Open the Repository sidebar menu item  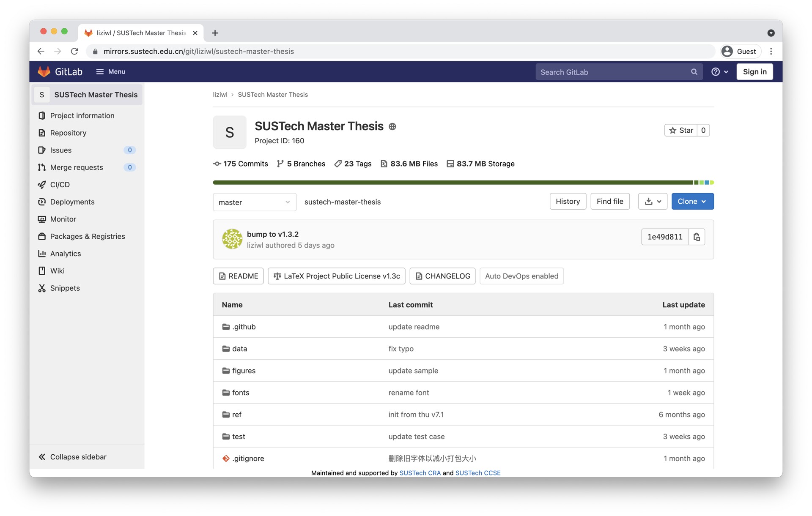pyautogui.click(x=68, y=133)
